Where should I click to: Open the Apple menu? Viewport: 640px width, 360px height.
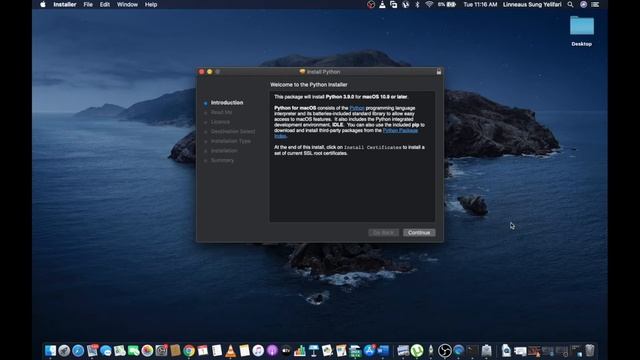click(x=43, y=4)
